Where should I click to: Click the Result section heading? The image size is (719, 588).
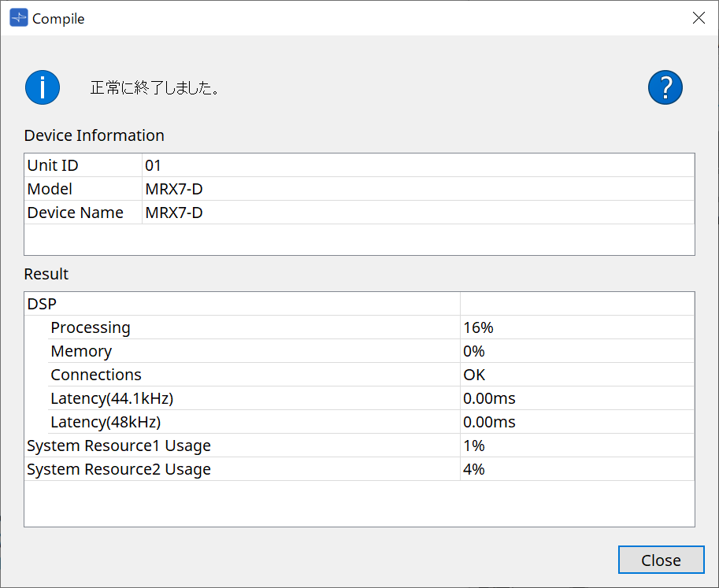(46, 274)
